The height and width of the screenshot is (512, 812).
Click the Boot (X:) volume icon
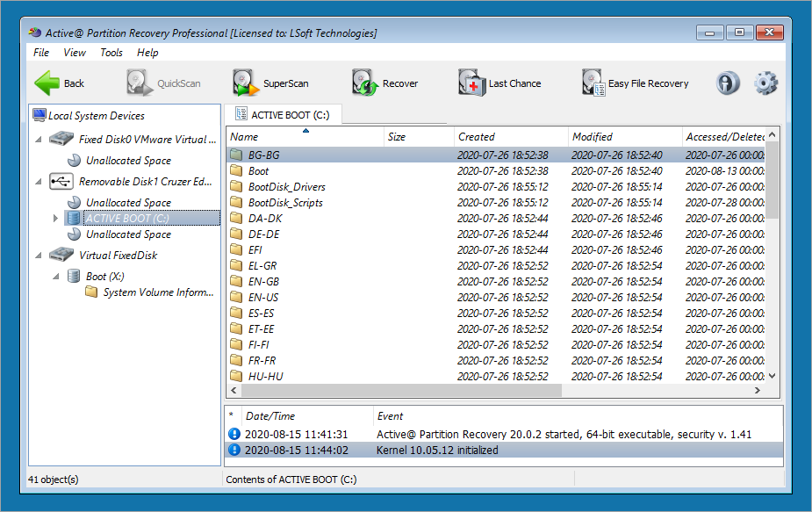tap(74, 277)
